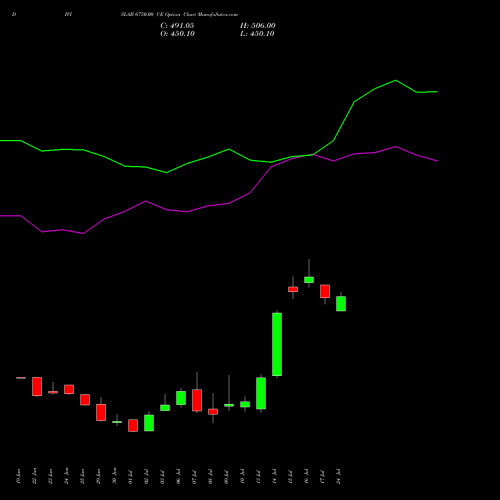
Task: Click the low value L: 450.10
Action: (x=257, y=34)
